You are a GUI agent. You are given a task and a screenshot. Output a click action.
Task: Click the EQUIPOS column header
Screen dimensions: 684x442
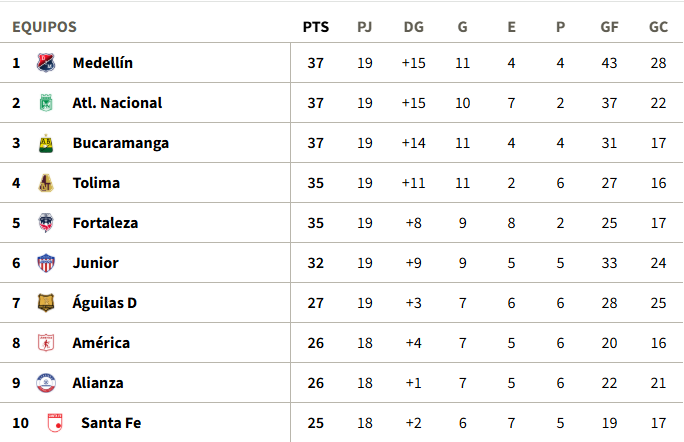click(44, 27)
